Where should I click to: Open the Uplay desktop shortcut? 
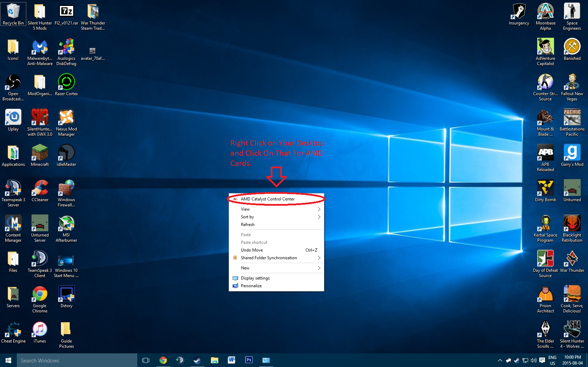click(x=13, y=120)
